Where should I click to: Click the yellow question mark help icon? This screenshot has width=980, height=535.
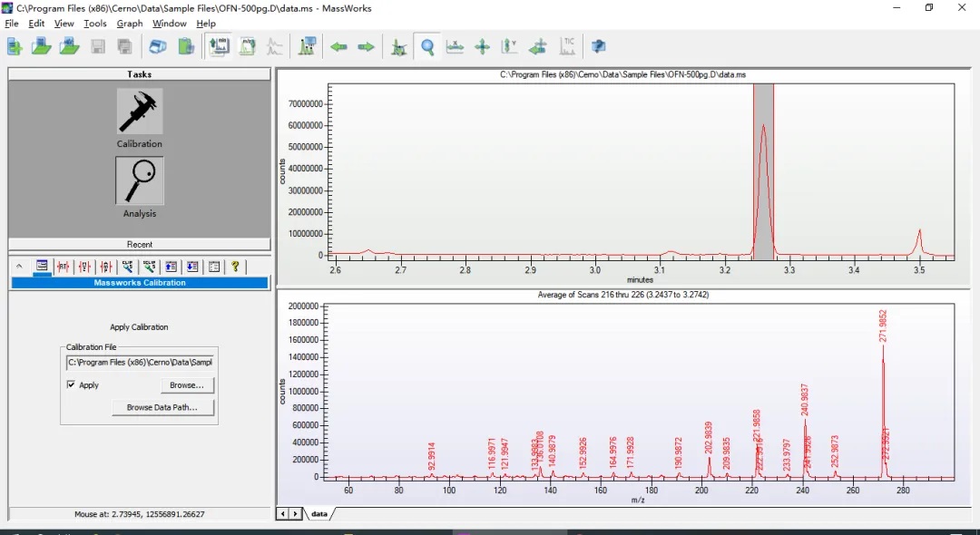click(235, 267)
